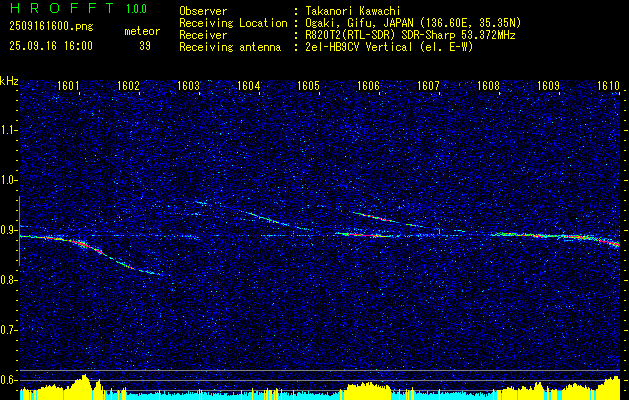Click the kHz axis unit label
Image resolution: width=629 pixels, height=400 pixels.
(x=9, y=81)
